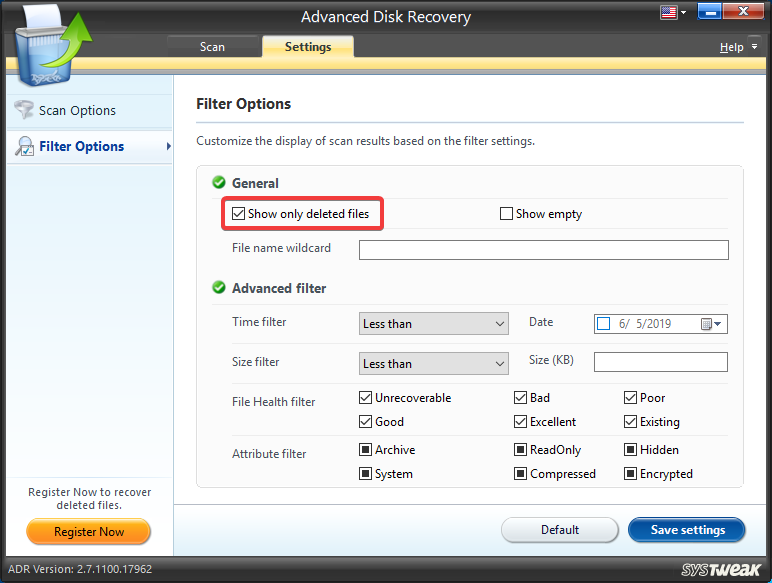The image size is (772, 583).
Task: Click the ADR Version text in status bar
Action: (x=80, y=569)
